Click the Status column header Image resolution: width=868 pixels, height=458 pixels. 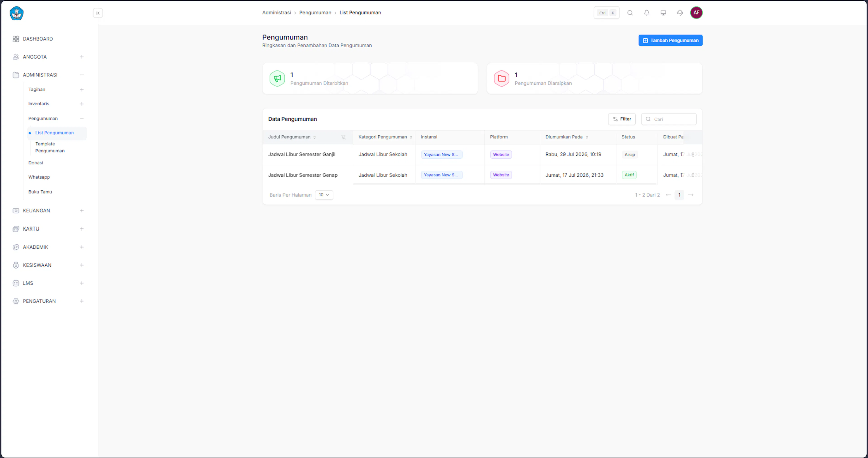[x=628, y=137]
